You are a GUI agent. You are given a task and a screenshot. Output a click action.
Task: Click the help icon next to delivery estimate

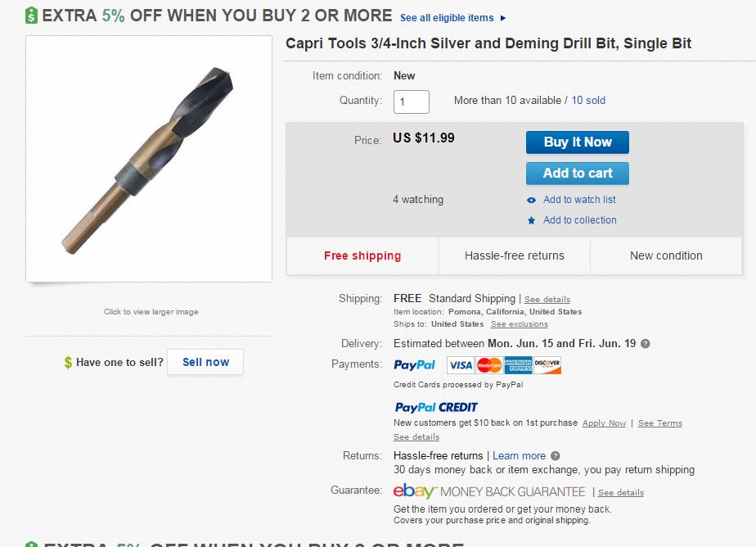646,344
